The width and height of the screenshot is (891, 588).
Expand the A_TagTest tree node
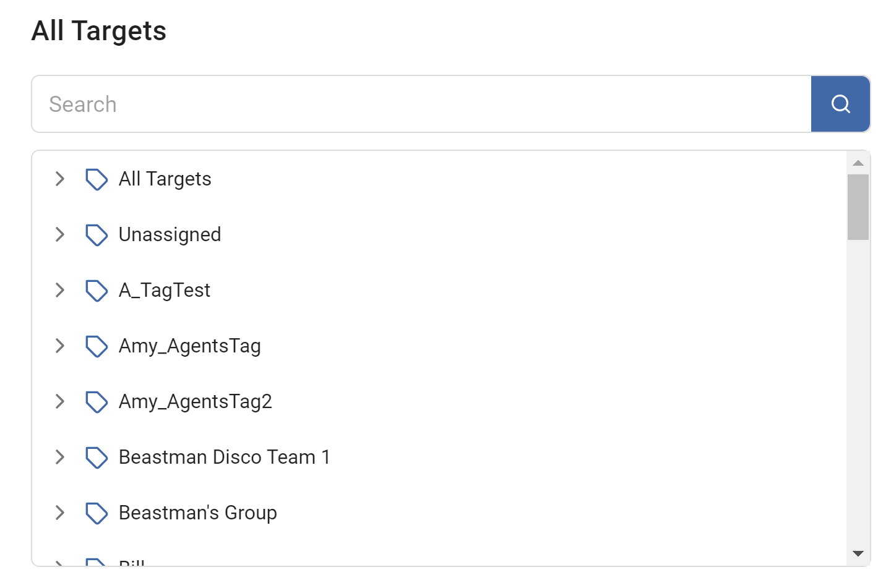point(60,291)
